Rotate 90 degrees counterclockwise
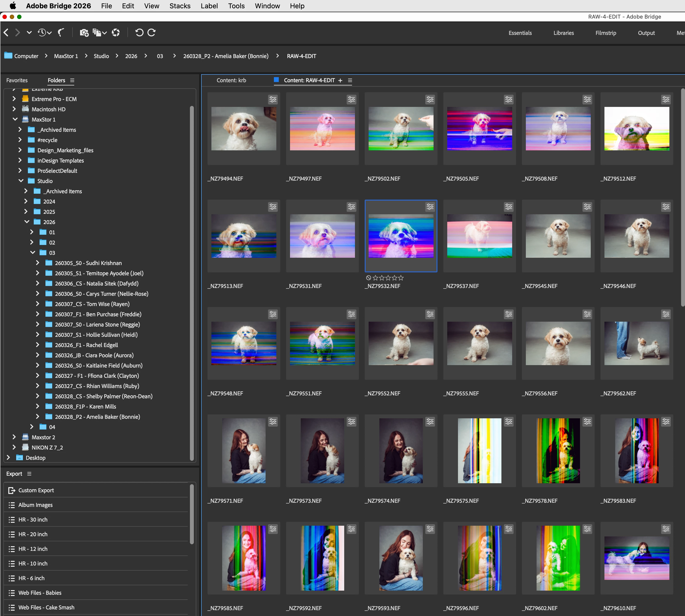Viewport: 685px width, 616px height. 139,32
